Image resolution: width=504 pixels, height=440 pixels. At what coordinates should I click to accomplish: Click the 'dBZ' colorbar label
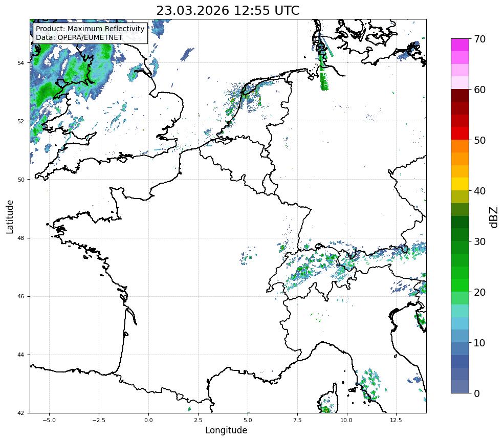click(494, 217)
